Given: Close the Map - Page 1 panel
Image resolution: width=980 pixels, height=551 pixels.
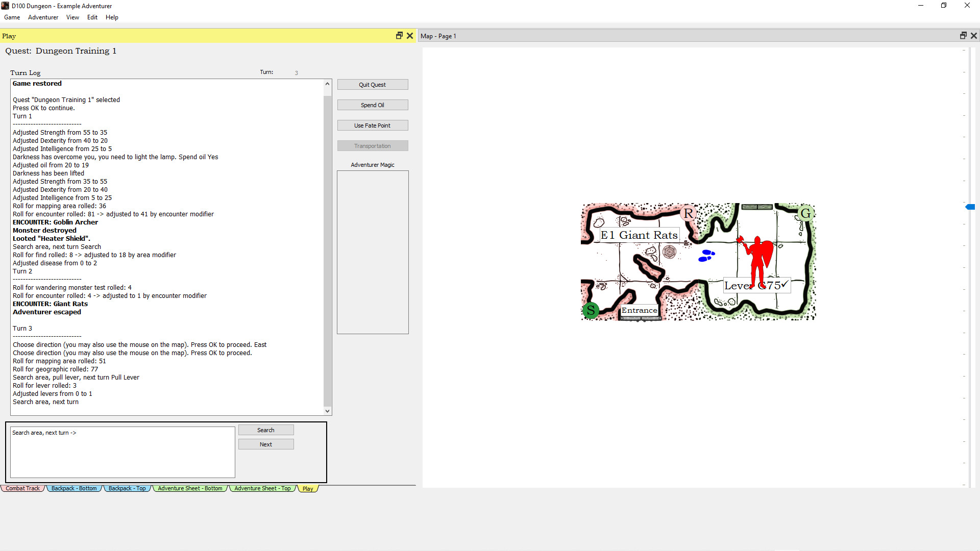Looking at the screenshot, I should (x=974, y=36).
